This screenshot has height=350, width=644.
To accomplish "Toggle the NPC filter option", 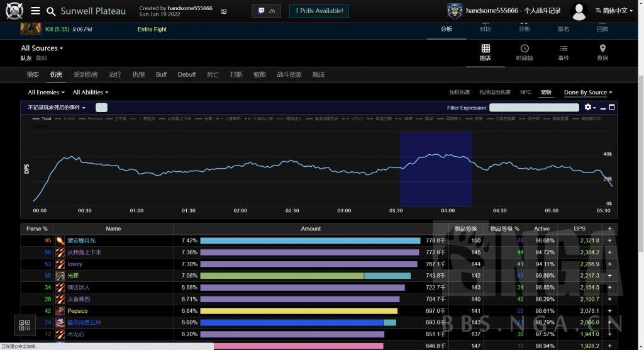I will pyautogui.click(x=525, y=93).
